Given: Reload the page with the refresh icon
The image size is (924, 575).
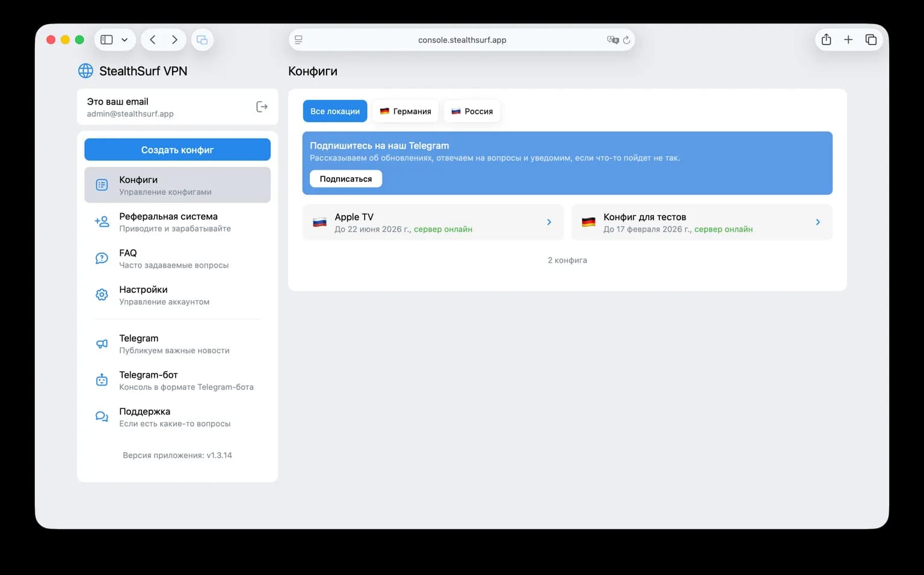Looking at the screenshot, I should coord(626,40).
